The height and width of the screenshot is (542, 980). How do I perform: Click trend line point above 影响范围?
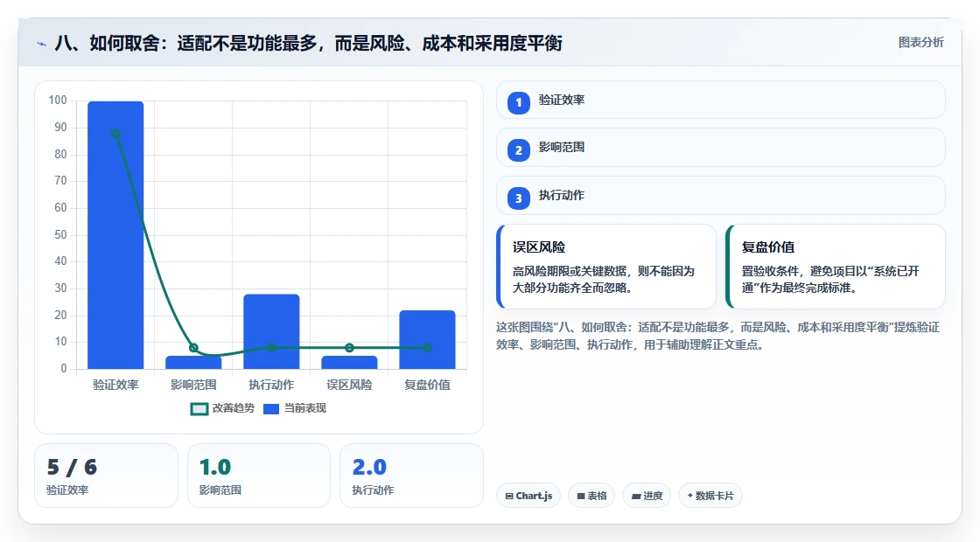pos(193,348)
